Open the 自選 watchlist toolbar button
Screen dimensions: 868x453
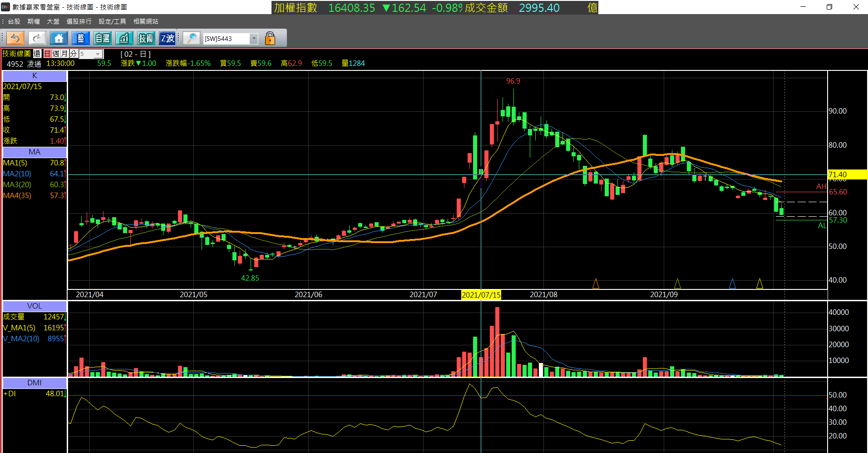pyautogui.click(x=103, y=38)
